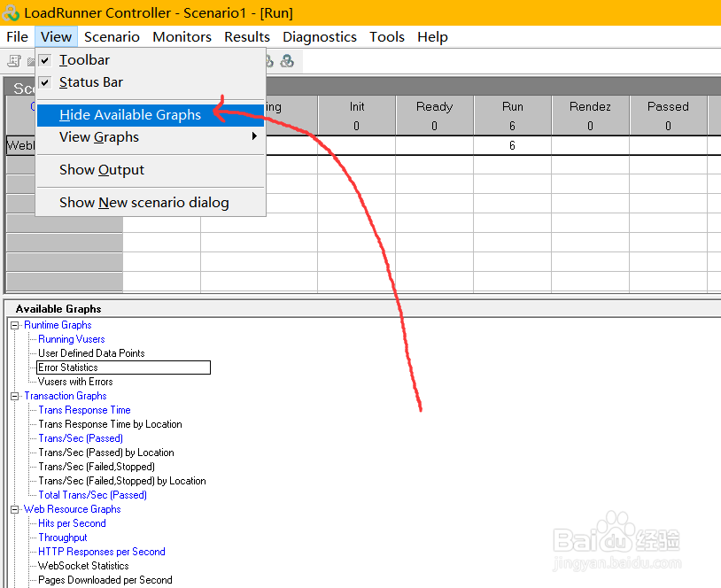This screenshot has width=721, height=588.
Task: Select Show New scenario dialog
Action: [x=150, y=203]
